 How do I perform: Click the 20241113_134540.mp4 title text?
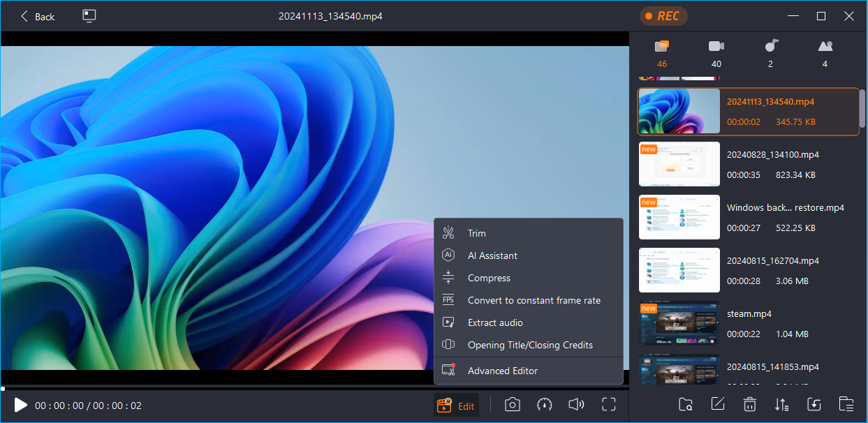pyautogui.click(x=770, y=101)
